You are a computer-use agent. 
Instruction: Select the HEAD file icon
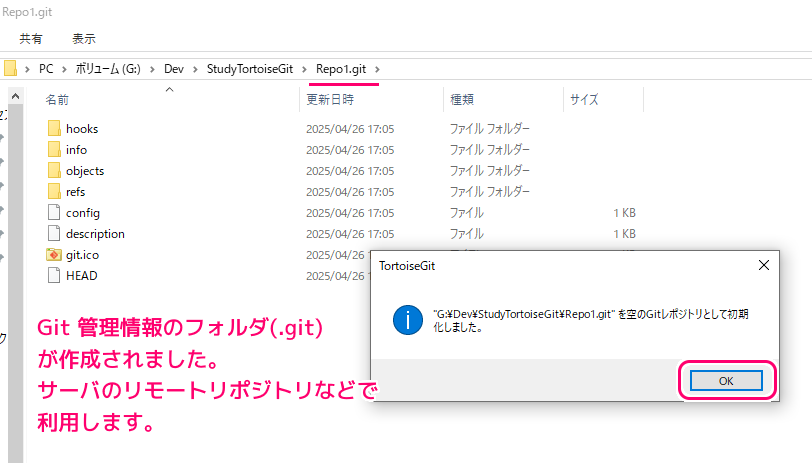point(54,276)
